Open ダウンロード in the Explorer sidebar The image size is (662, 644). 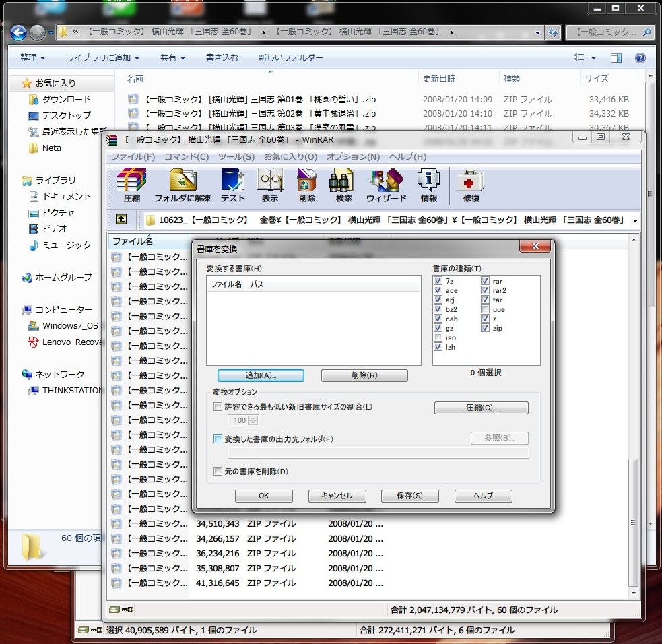point(59,99)
